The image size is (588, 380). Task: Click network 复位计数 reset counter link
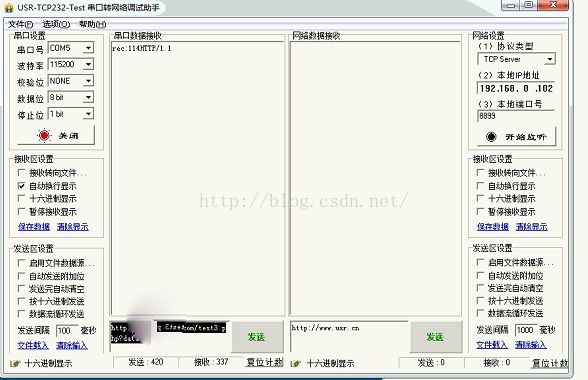coord(550,363)
